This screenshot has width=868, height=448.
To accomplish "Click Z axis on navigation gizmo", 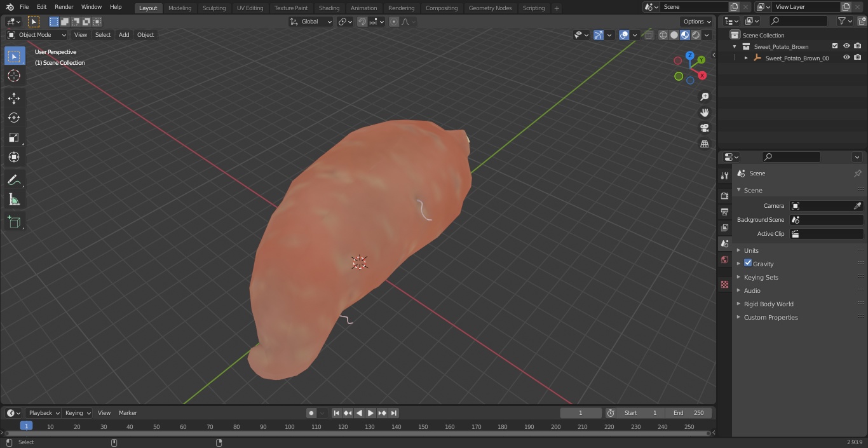I will click(689, 55).
